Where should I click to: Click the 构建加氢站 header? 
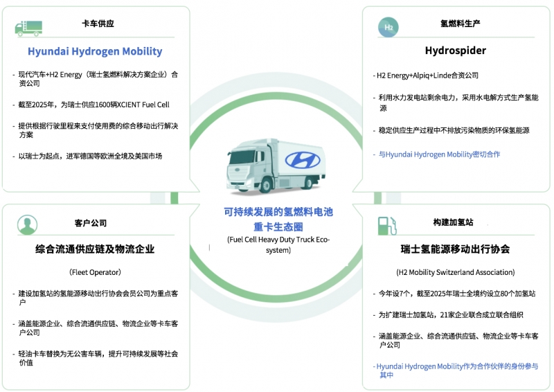[453, 222]
